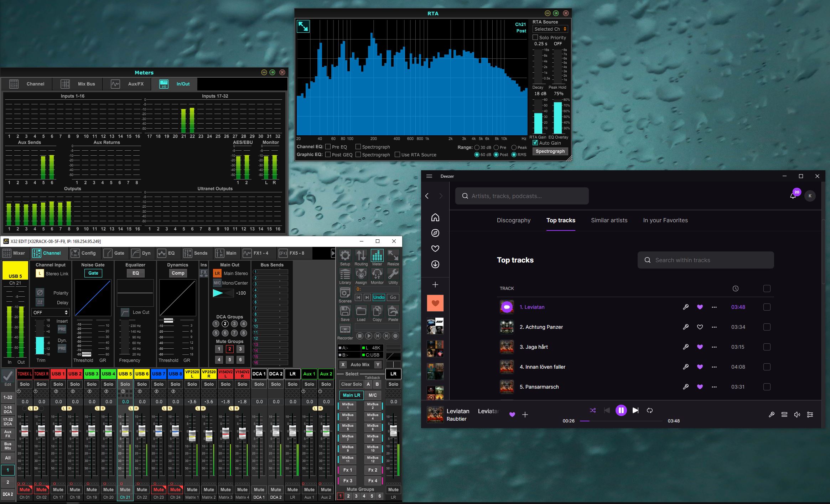
Task: Click the Load folder icon
Action: pyautogui.click(x=361, y=311)
